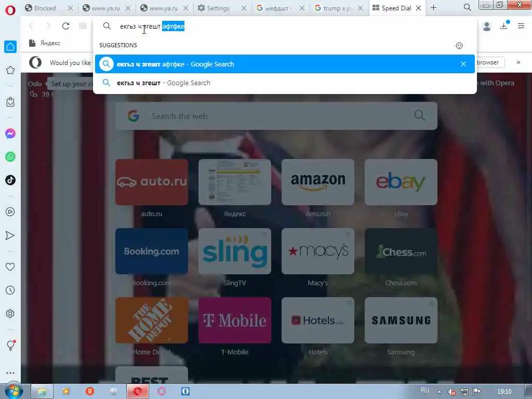Click the Search tabs magnifier icon
The width and height of the screenshot is (532, 399).
point(467,7)
